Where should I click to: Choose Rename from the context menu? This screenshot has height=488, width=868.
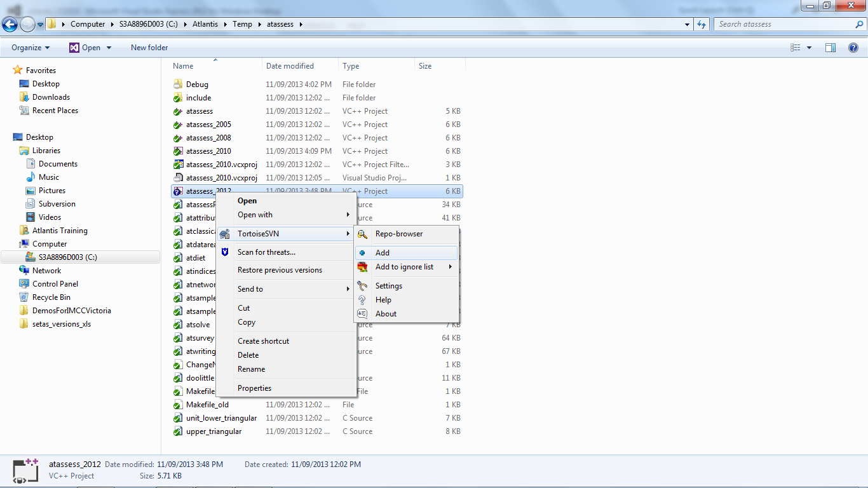(251, 369)
